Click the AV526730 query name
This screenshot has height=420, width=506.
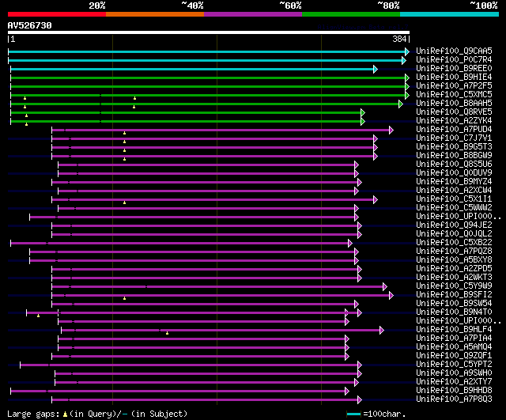pos(29,25)
